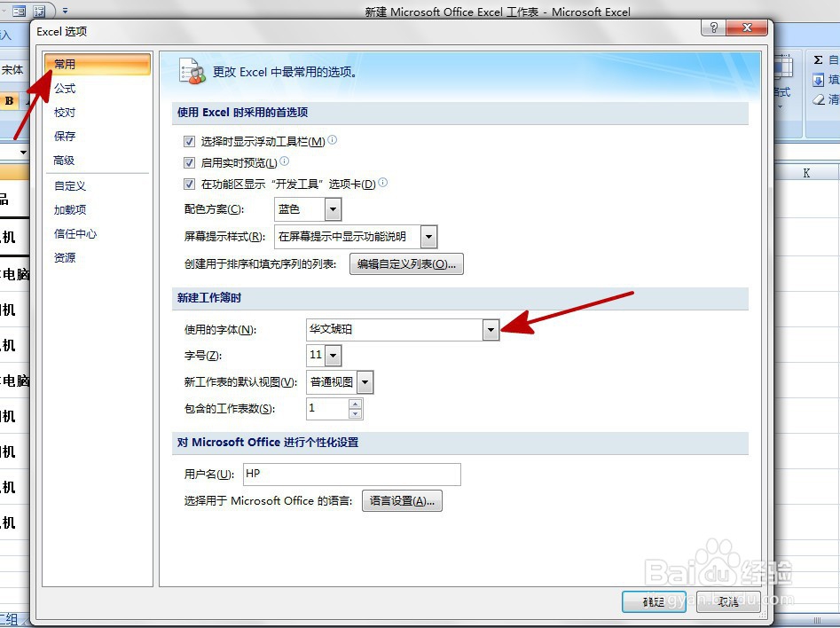The image size is (840, 628).
Task: Click the 用户名 input field showing HP
Action: point(350,475)
